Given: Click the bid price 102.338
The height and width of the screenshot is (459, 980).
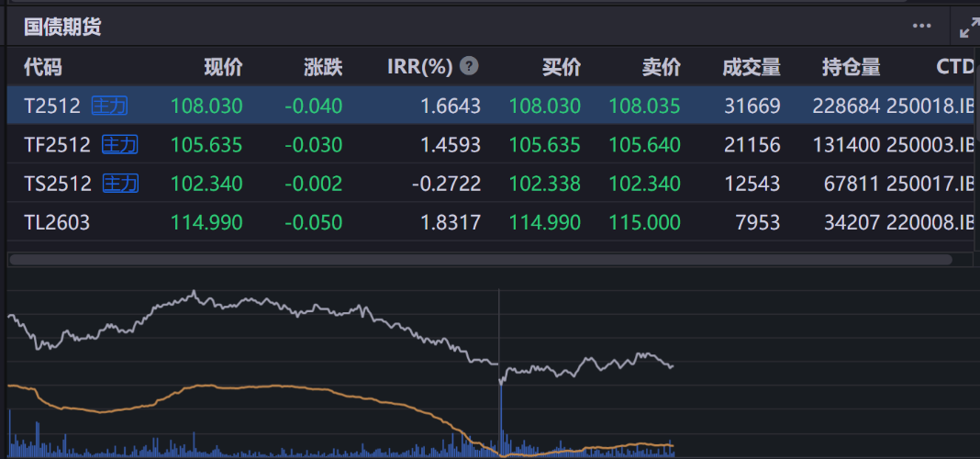Looking at the screenshot, I should pos(545,184).
